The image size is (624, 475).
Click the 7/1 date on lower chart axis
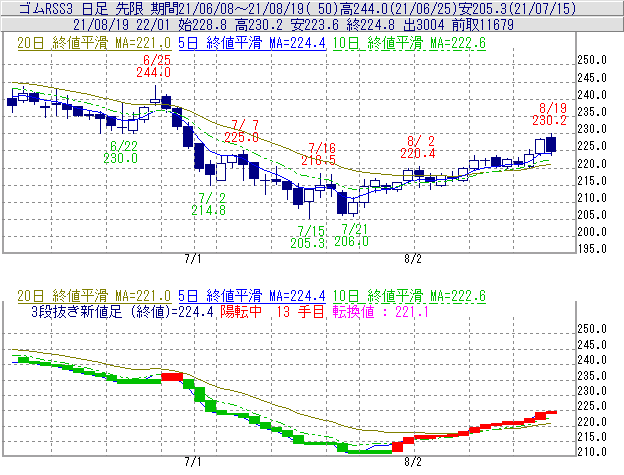point(193,462)
